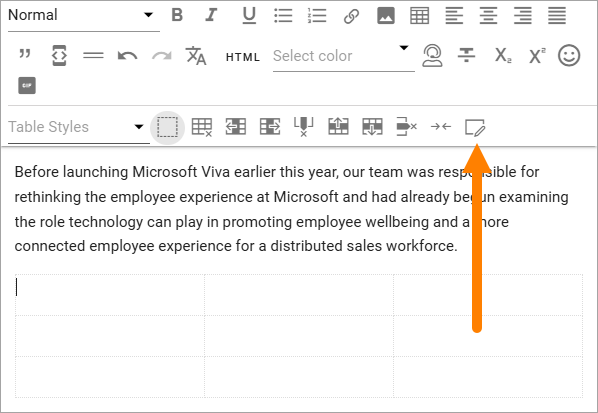
Task: Apply subscript formatting
Action: 503,56
